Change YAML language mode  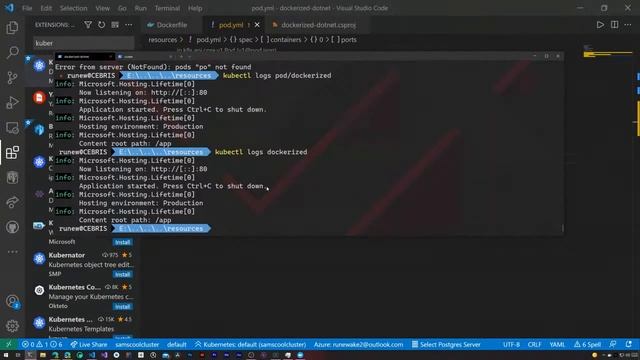pos(557,344)
